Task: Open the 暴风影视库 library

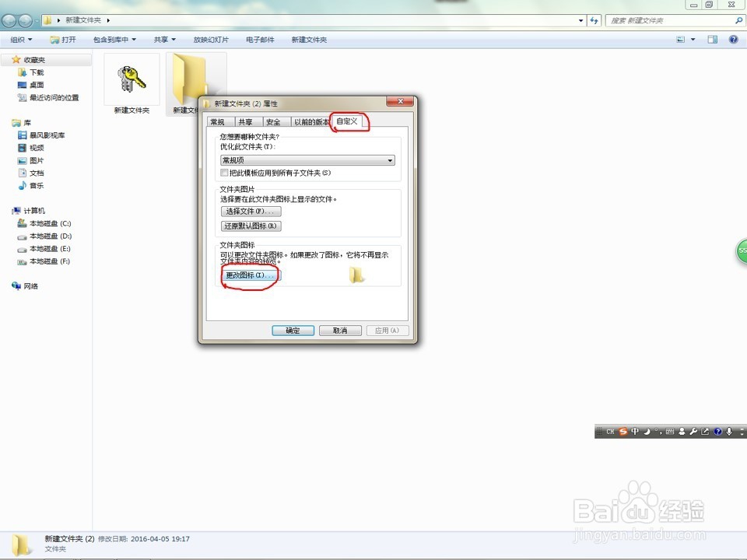Action: (x=47, y=135)
